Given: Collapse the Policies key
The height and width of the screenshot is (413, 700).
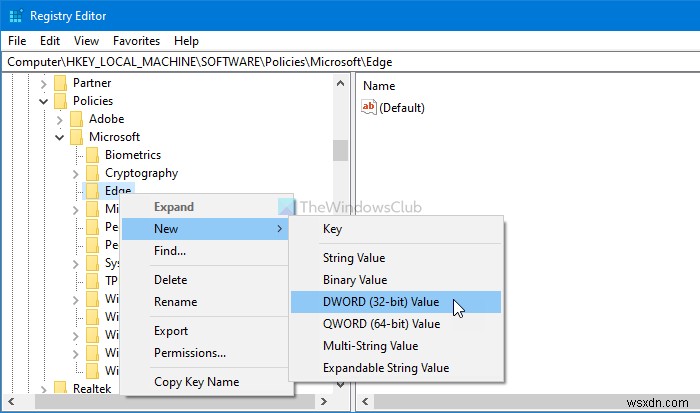Looking at the screenshot, I should tap(43, 101).
